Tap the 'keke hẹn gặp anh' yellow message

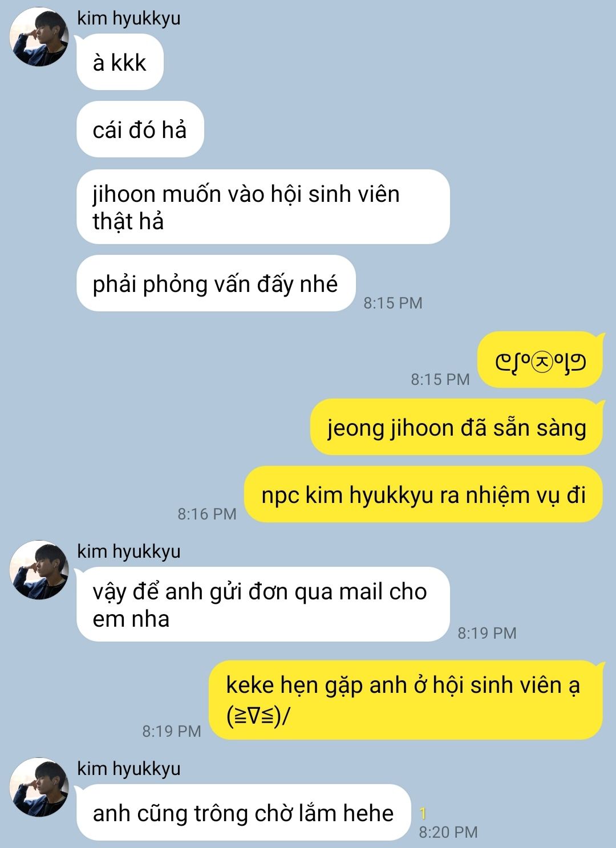pos(406,700)
